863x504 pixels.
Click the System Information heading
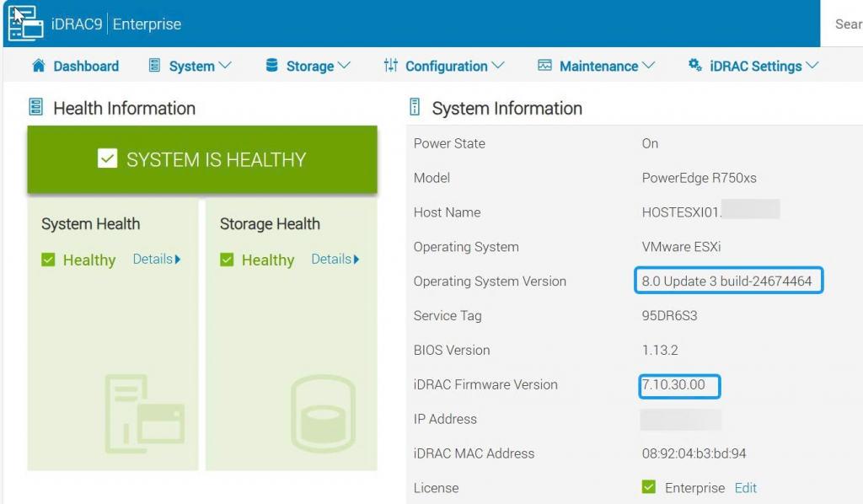point(507,109)
